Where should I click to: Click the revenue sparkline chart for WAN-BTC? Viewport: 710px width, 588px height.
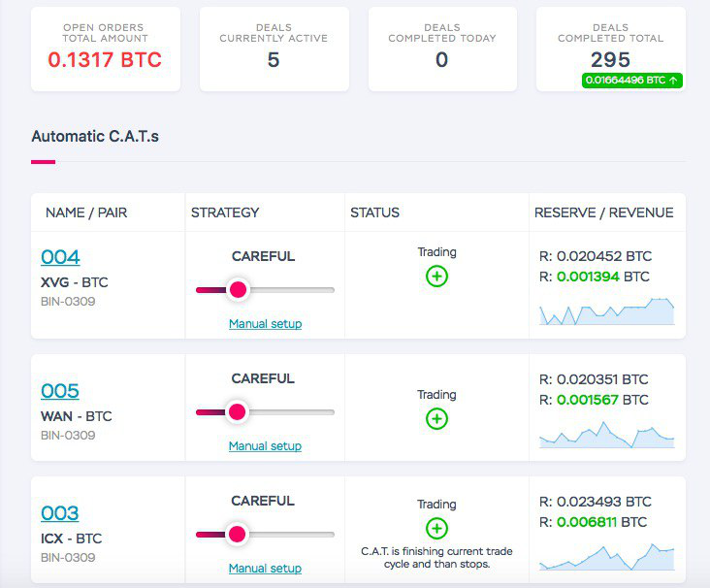tap(607, 435)
